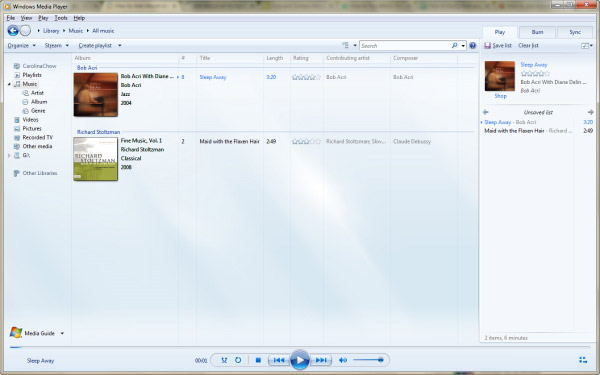Open view options dropdown arrow
The height and width of the screenshot is (375, 600).
point(355,46)
